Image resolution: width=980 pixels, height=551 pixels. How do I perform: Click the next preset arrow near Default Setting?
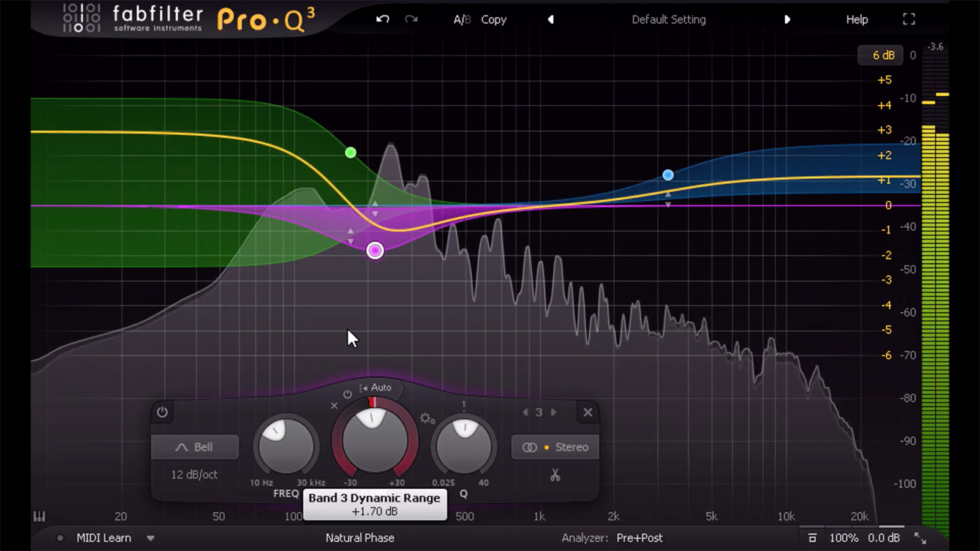pyautogui.click(x=788, y=19)
